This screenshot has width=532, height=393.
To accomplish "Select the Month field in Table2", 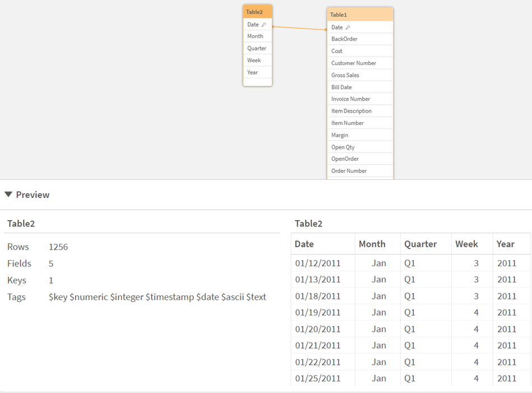I will [255, 36].
